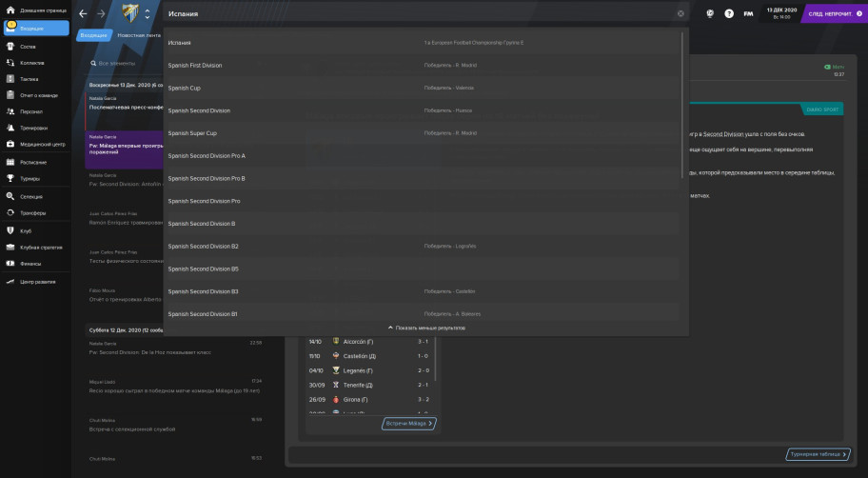The width and height of the screenshot is (868, 478).
Task: Open Трансферы in the sidebar
Action: point(10,212)
